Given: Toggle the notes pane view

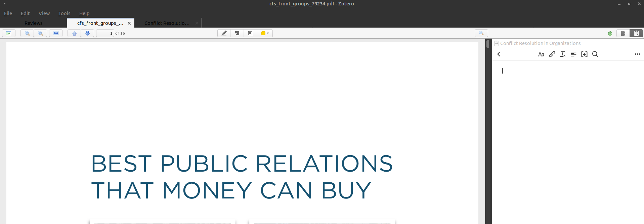Looking at the screenshot, I should 636,33.
